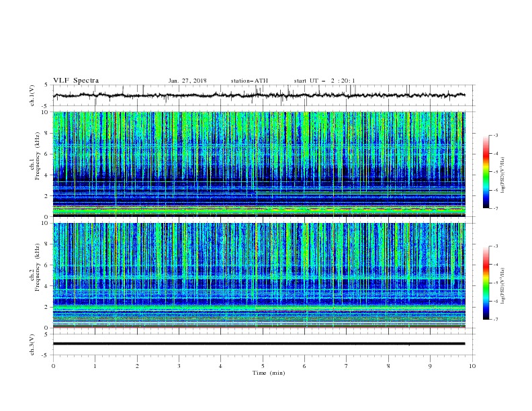This screenshot has height=411, width=532.
Task: Click the upper PSD color scale bar
Action: pos(486,172)
